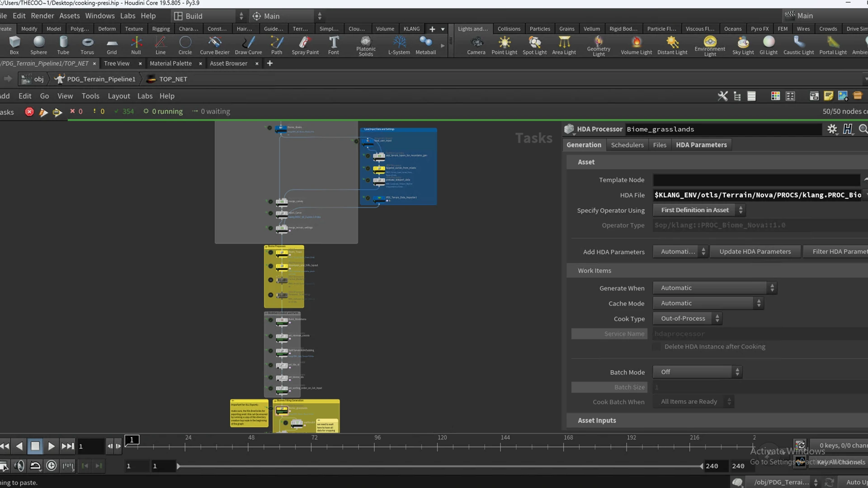Open the Asset Browser tab
The height and width of the screenshot is (488, 868).
(228, 64)
